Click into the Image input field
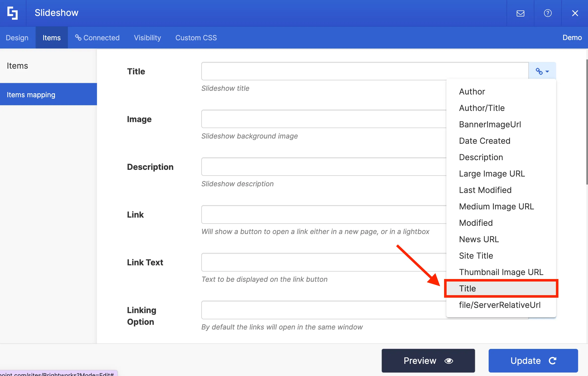Screen dimensions: 588x376 pos(324,119)
